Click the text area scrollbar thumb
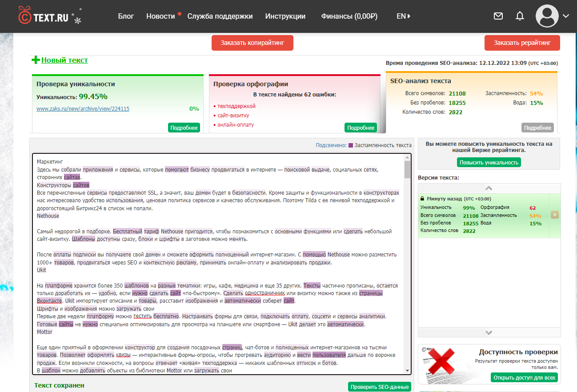Viewport: 577px width, 392px height. (x=407, y=169)
